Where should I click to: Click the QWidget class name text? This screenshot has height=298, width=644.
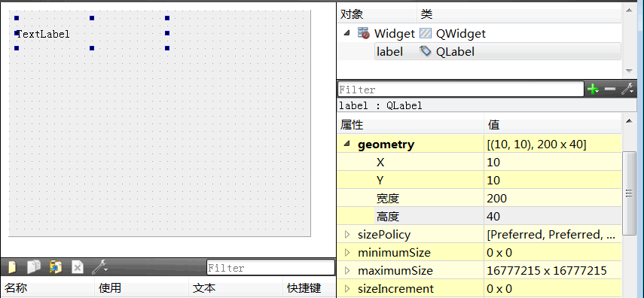[461, 34]
